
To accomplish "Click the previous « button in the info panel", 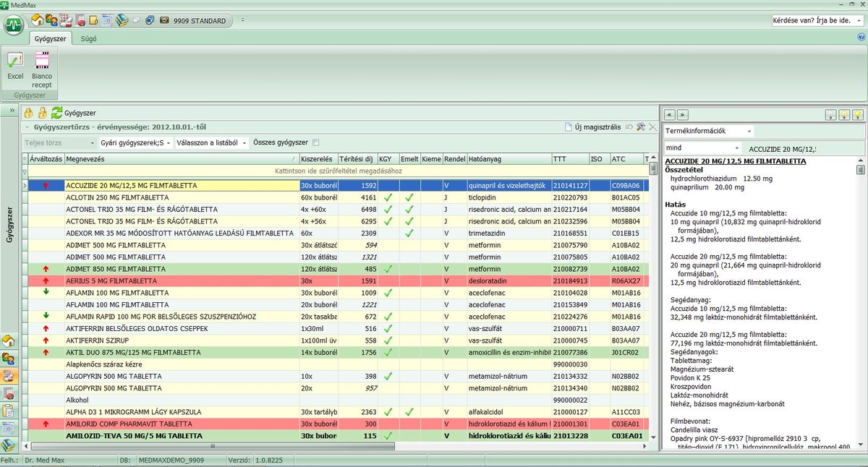I will tap(669, 114).
